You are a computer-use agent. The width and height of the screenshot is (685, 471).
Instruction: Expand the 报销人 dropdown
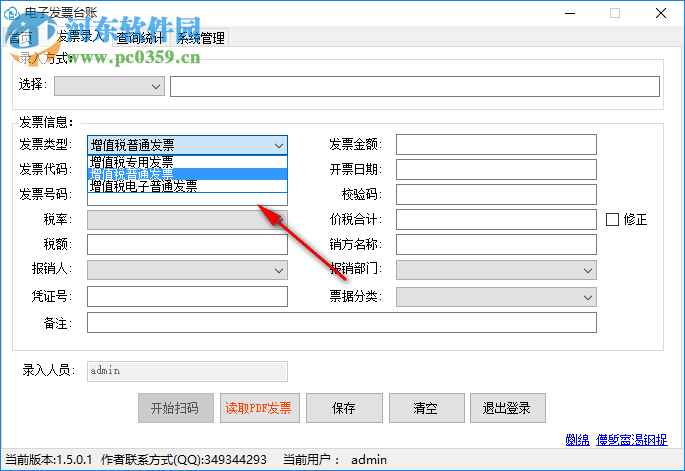tap(187, 270)
